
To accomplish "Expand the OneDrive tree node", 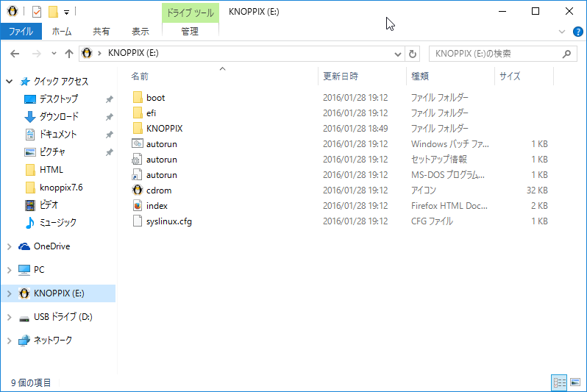I will 10,246.
